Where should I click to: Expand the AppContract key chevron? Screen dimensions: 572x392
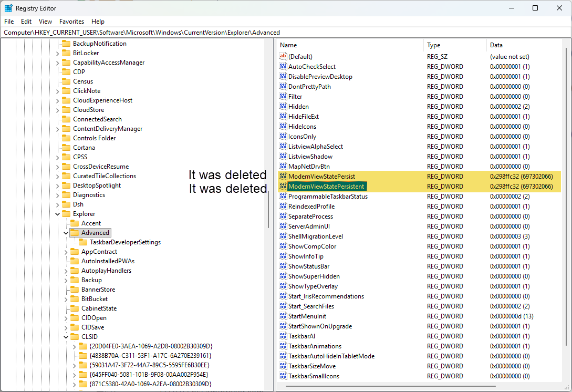coord(66,252)
